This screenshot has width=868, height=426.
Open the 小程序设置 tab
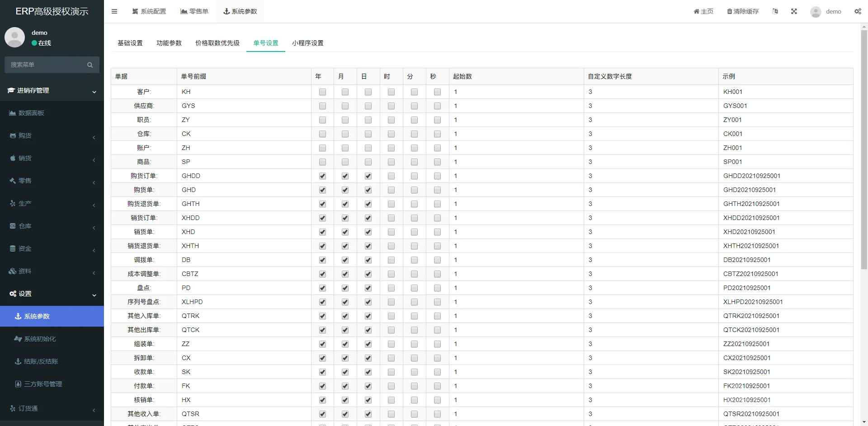point(308,43)
